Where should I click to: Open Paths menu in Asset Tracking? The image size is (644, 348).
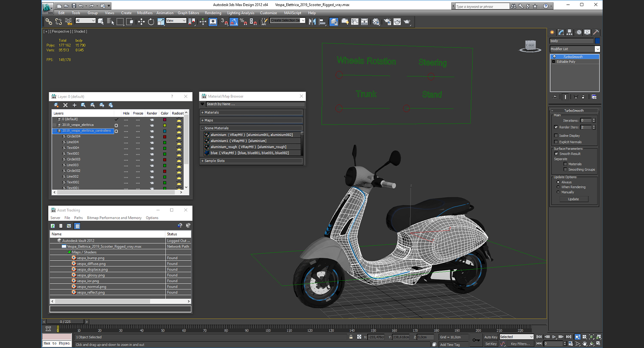(78, 218)
